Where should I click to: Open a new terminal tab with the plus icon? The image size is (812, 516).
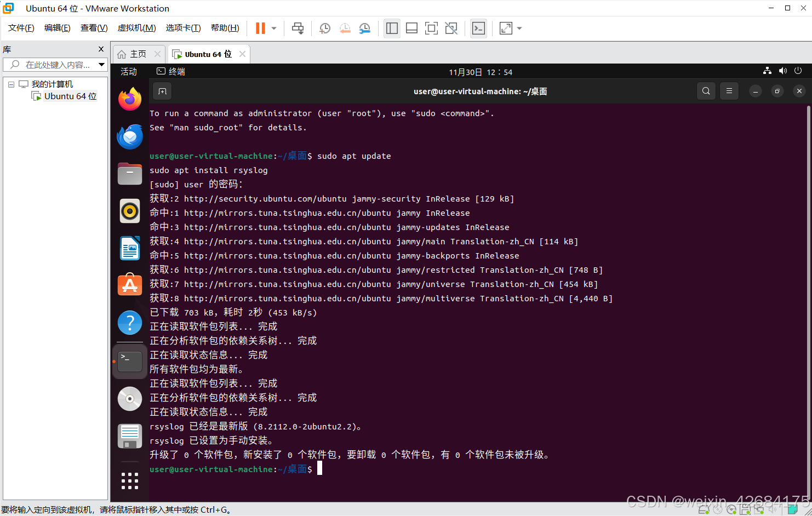tap(162, 91)
